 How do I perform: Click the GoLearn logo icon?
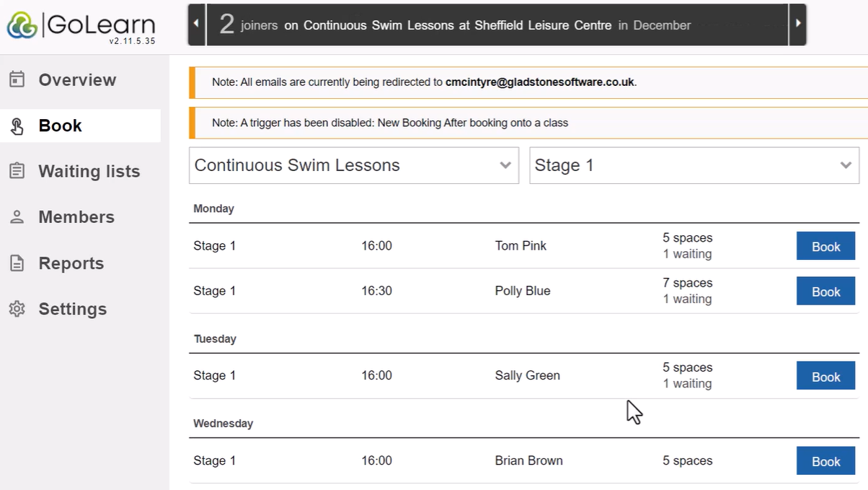(22, 25)
